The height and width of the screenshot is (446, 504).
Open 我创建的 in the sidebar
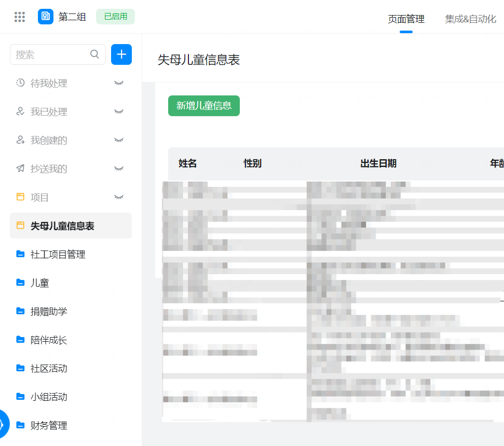tap(49, 140)
